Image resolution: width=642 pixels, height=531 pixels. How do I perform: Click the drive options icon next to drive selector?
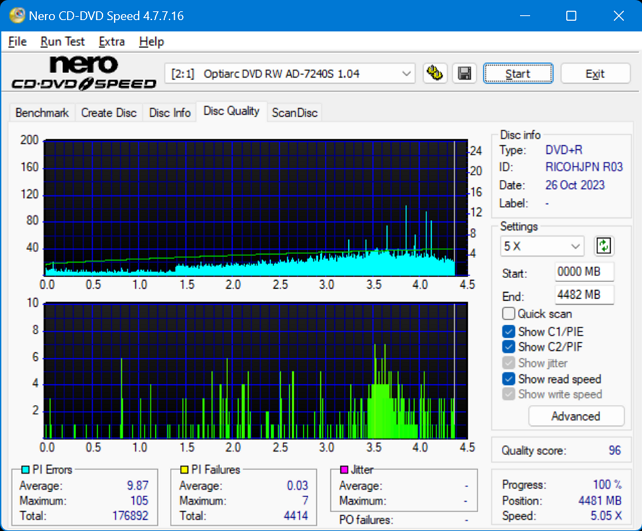[435, 74]
